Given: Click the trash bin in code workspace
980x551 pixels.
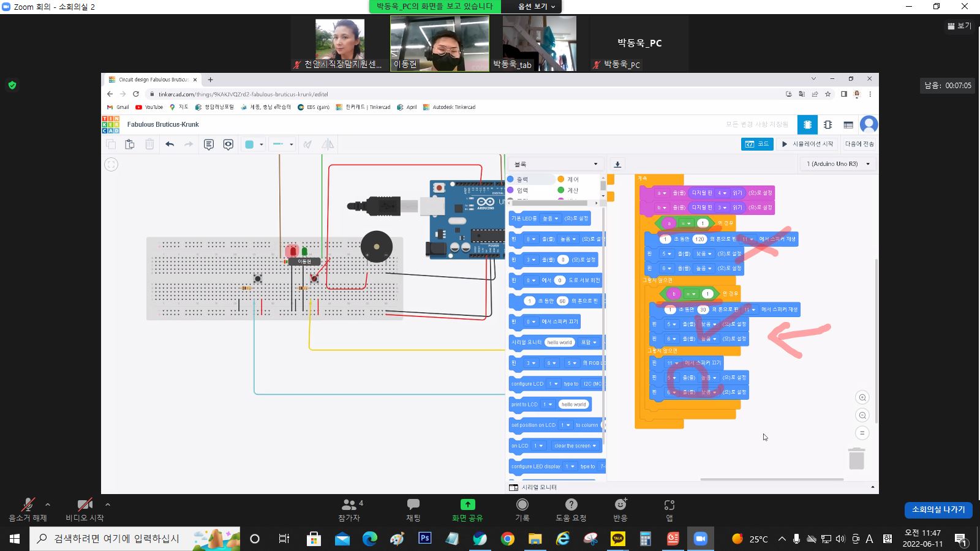Looking at the screenshot, I should [856, 459].
